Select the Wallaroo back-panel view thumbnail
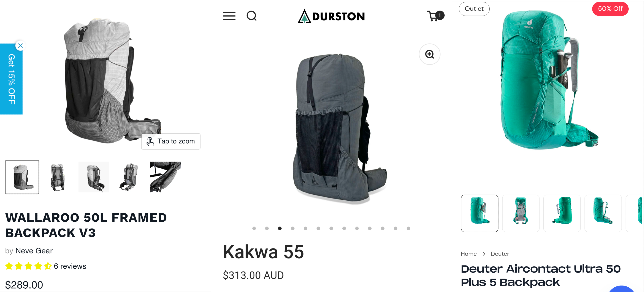The width and height of the screenshot is (644, 292). (58, 177)
